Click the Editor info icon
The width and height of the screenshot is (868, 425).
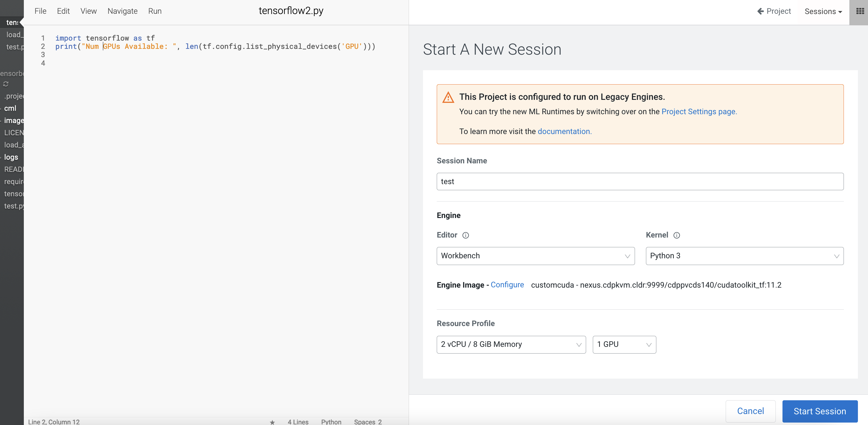pyautogui.click(x=465, y=235)
